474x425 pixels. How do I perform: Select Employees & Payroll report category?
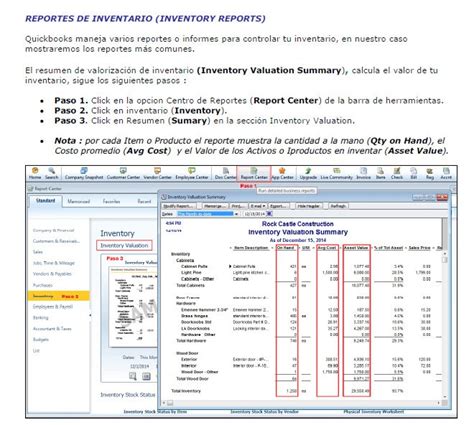point(53,307)
